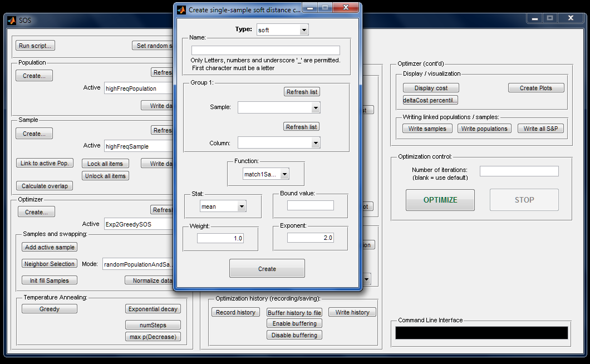Image resolution: width=590 pixels, height=364 pixels.
Task: Click the Buffer history to file button
Action: [x=294, y=312]
